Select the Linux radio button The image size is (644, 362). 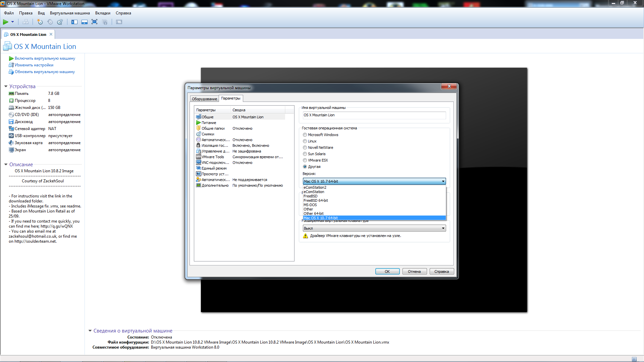click(305, 141)
